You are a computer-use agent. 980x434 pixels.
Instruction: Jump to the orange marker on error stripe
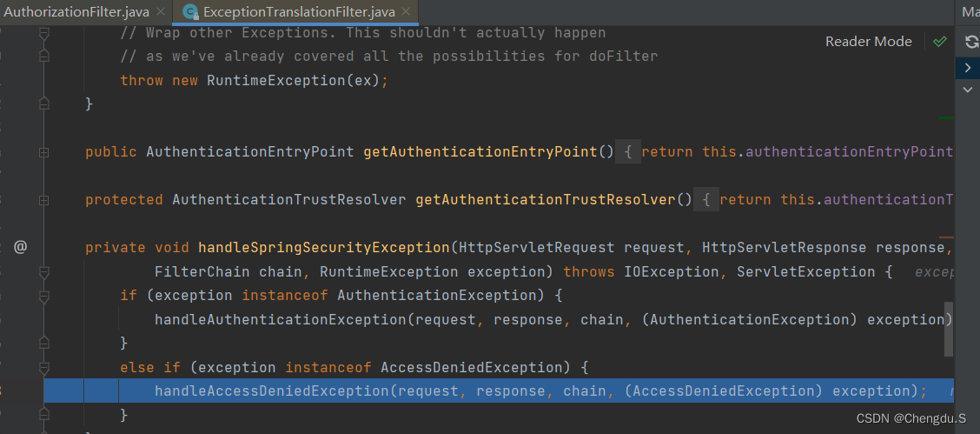coord(946,237)
